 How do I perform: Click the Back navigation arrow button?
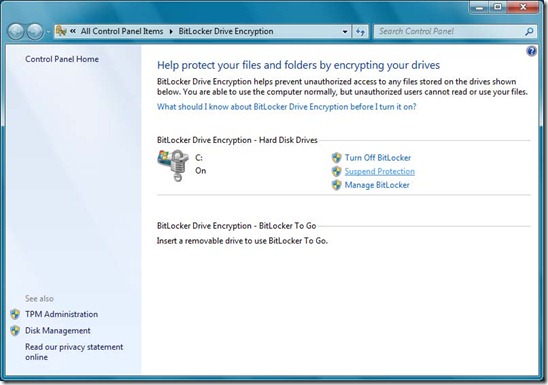16,31
